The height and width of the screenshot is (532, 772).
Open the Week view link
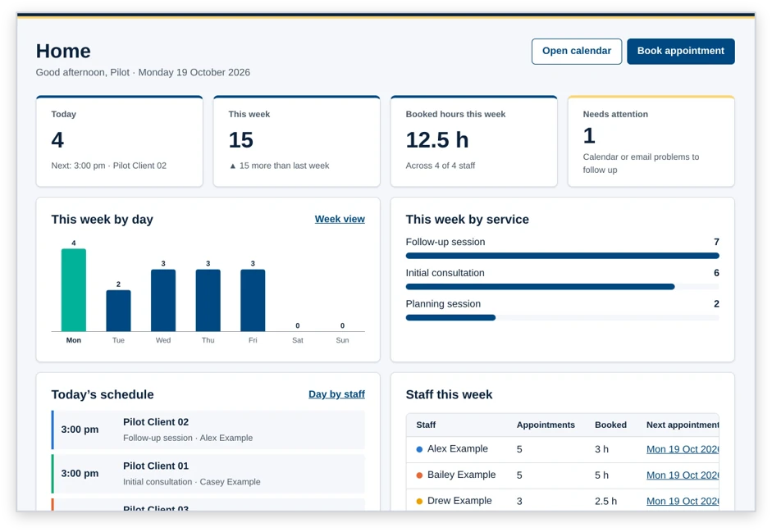tap(340, 219)
